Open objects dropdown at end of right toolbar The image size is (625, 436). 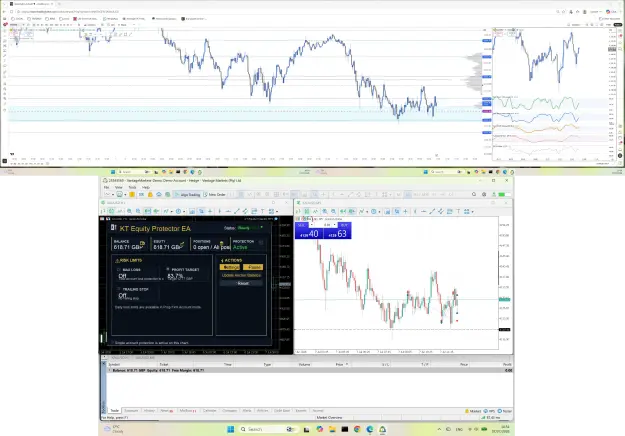click(x=473, y=212)
